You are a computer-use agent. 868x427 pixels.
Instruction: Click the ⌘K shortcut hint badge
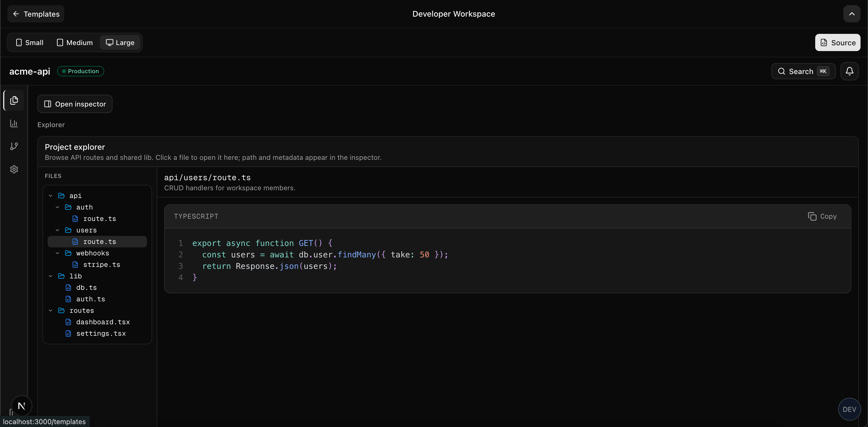823,71
